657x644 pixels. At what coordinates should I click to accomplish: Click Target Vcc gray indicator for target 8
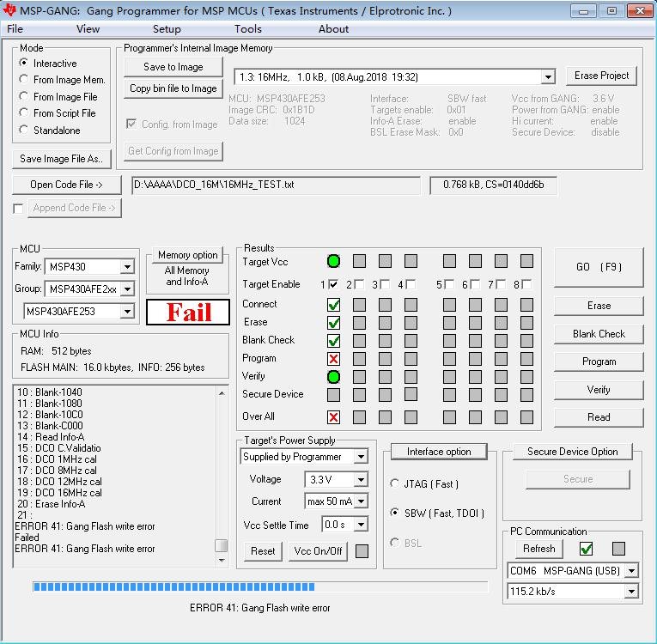[526, 261]
